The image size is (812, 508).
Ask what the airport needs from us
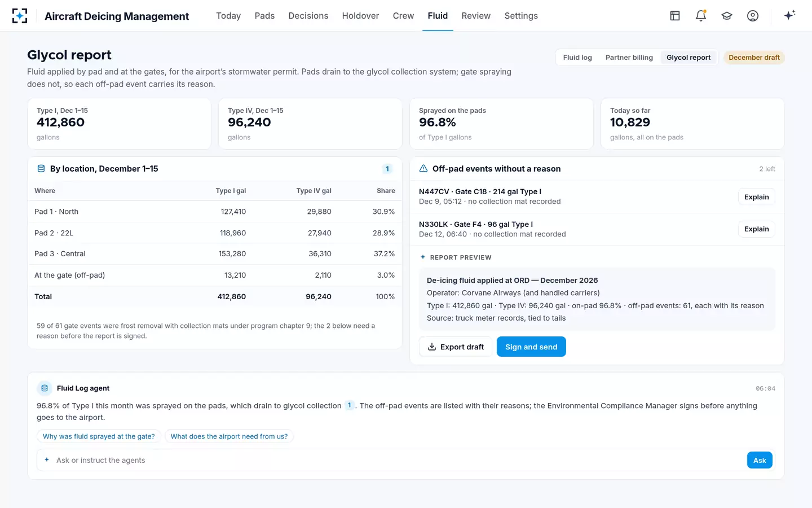coord(229,436)
